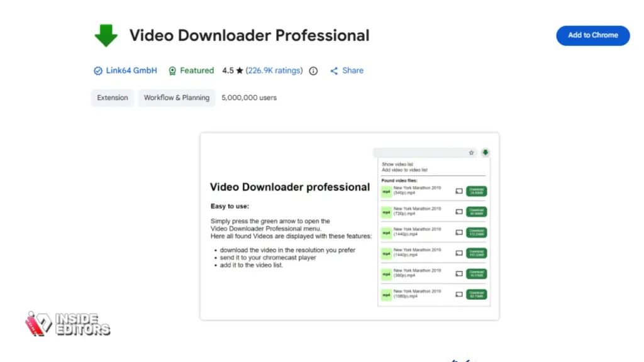Image resolution: width=644 pixels, height=362 pixels.
Task: Click the green download arrow extension logo
Action: 106,35
